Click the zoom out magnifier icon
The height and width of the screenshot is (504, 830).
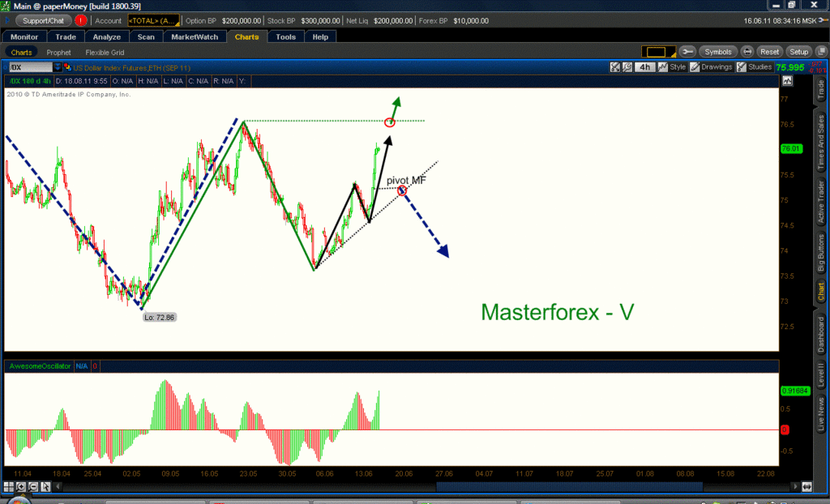point(32,486)
